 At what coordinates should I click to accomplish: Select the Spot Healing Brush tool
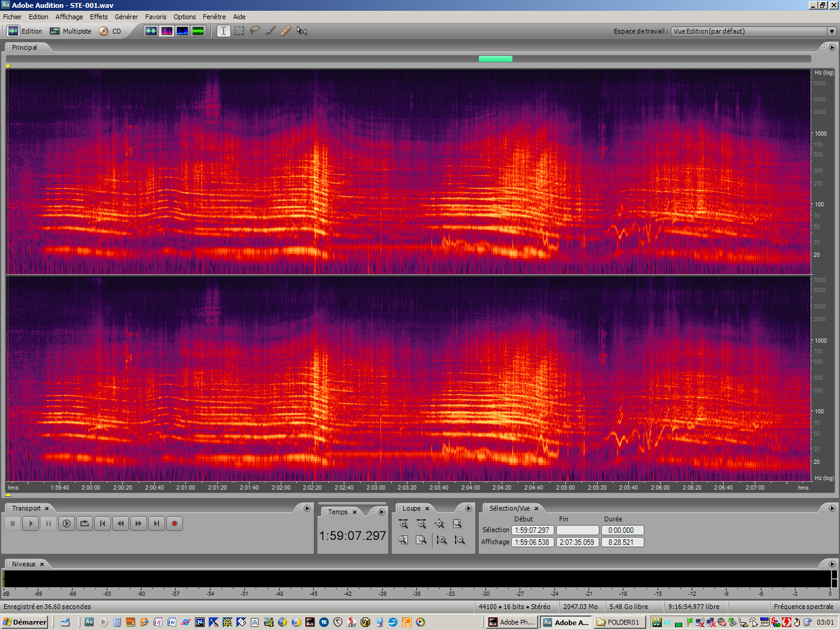(286, 31)
